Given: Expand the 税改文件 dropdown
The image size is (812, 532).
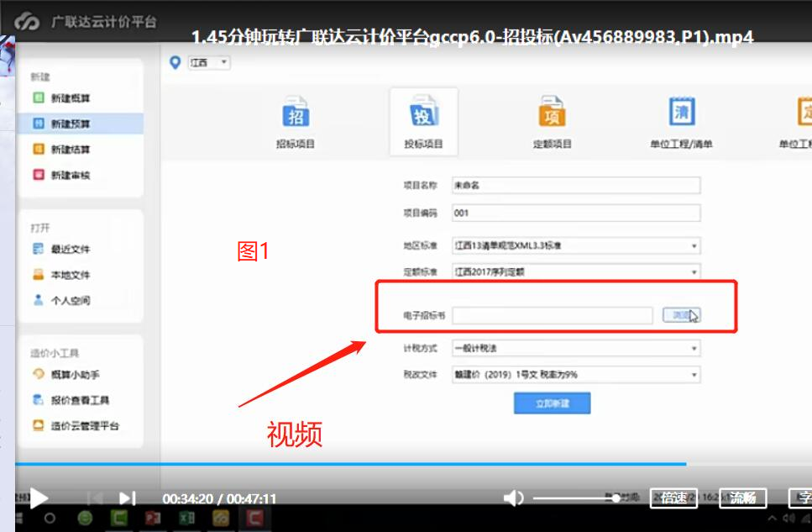Looking at the screenshot, I should (x=576, y=374).
